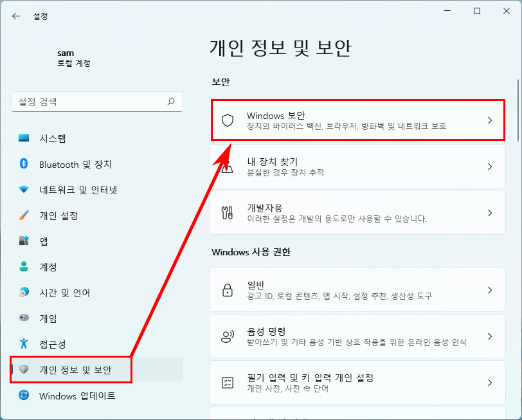Click the globe clock icon for 시간 및 언어
This screenshot has width=522, height=420.
pos(24,292)
